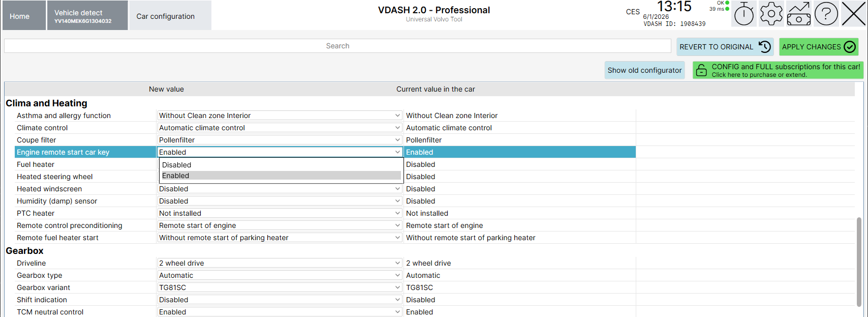Open Driveline dropdown
868x317 pixels.
(280, 263)
